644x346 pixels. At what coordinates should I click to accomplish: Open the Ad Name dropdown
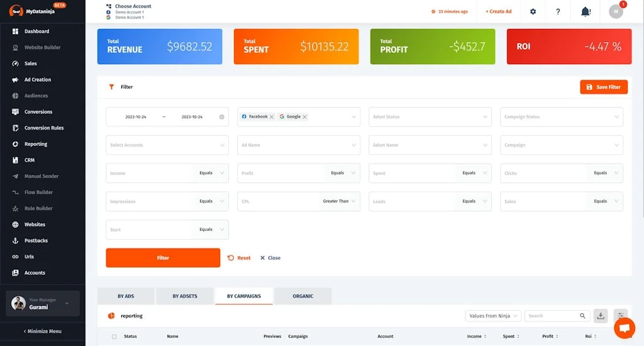[299, 145]
